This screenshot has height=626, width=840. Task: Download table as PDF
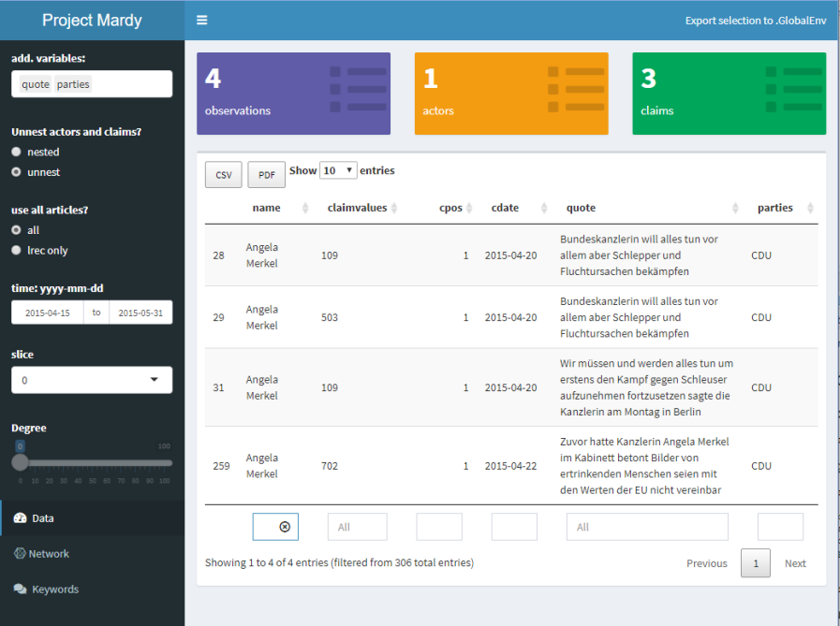coord(266,175)
